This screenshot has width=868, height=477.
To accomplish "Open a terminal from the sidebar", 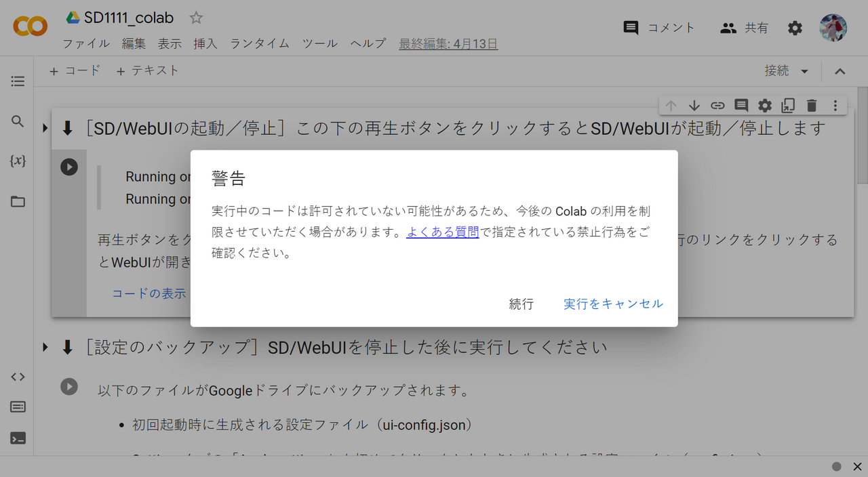I will pyautogui.click(x=18, y=438).
